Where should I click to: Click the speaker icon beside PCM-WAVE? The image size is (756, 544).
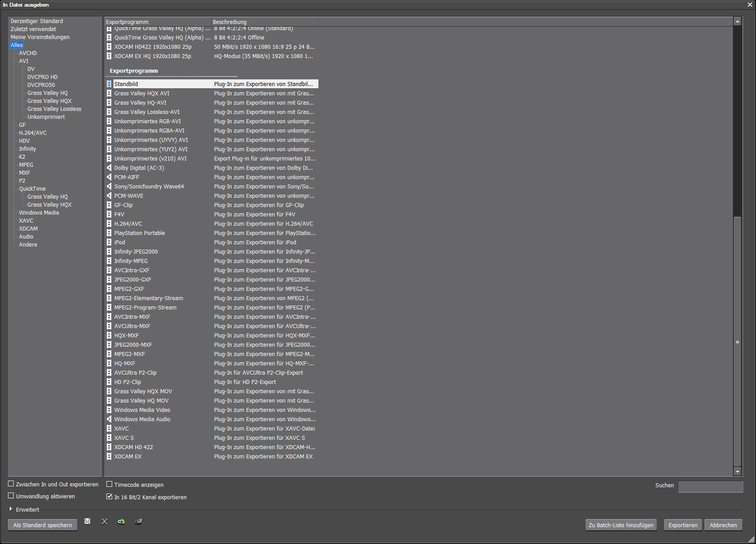click(x=109, y=196)
